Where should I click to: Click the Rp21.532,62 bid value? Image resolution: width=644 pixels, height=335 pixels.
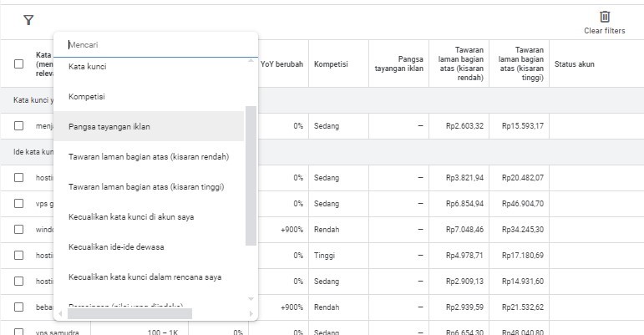(522, 307)
